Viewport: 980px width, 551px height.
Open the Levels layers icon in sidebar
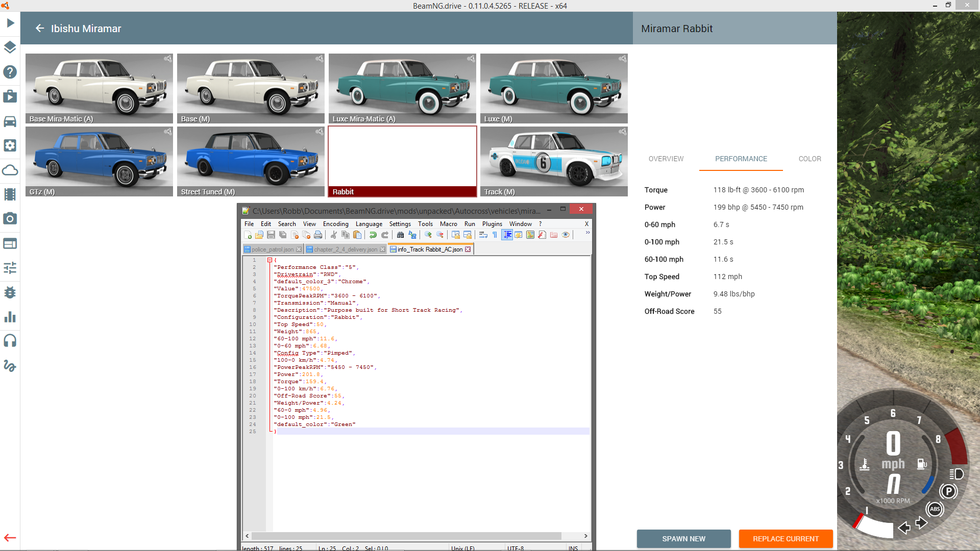pyautogui.click(x=10, y=47)
